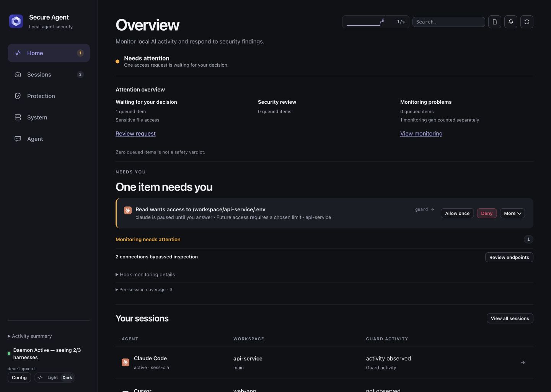Refresh the overview with the sync icon

[x=527, y=22]
